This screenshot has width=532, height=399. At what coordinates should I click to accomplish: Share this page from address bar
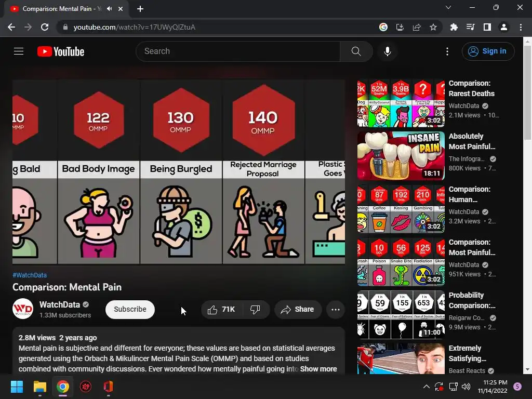[x=417, y=27]
